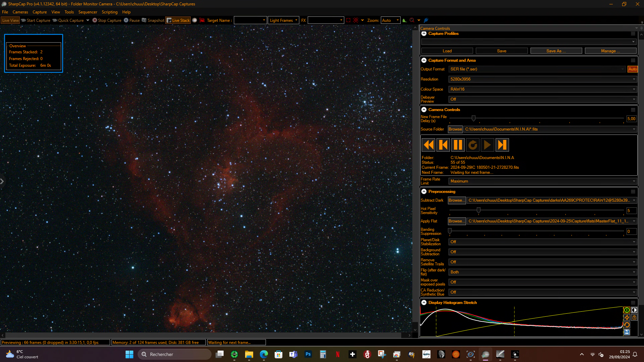
Task: Click Browse next to Subtract Dark
Action: (457, 200)
